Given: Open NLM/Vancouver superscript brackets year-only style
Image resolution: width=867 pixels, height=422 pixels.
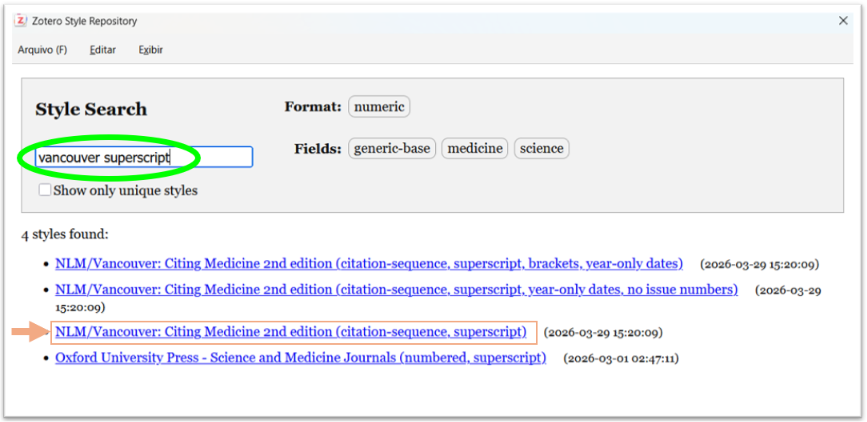Looking at the screenshot, I should (x=369, y=264).
